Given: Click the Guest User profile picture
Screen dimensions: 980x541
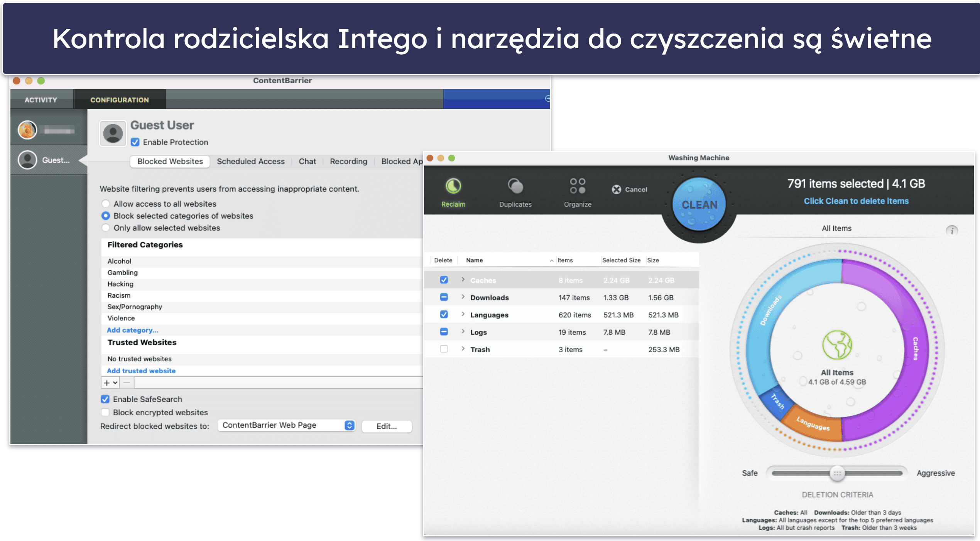Looking at the screenshot, I should click(x=113, y=133).
